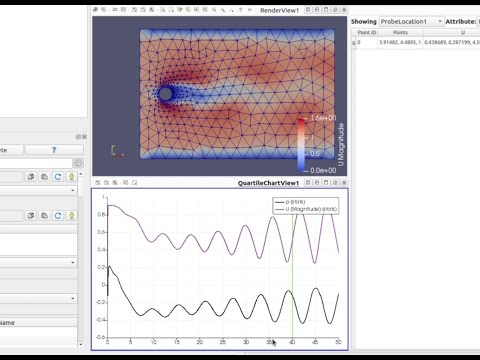The height and width of the screenshot is (360, 480).
Task: Activate Select Points On tool
Action: tap(171, 10)
